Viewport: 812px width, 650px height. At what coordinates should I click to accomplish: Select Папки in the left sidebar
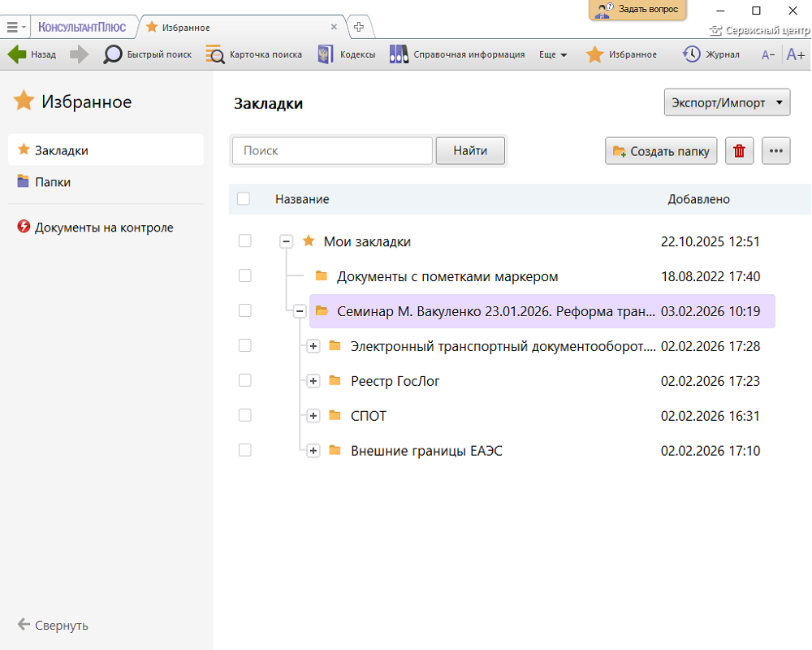click(53, 182)
